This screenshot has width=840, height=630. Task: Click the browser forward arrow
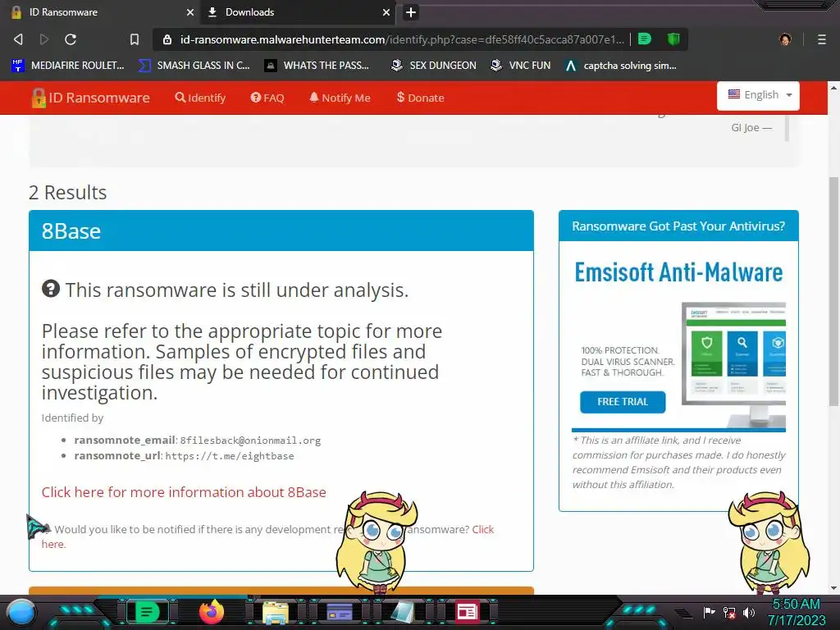pos(44,39)
